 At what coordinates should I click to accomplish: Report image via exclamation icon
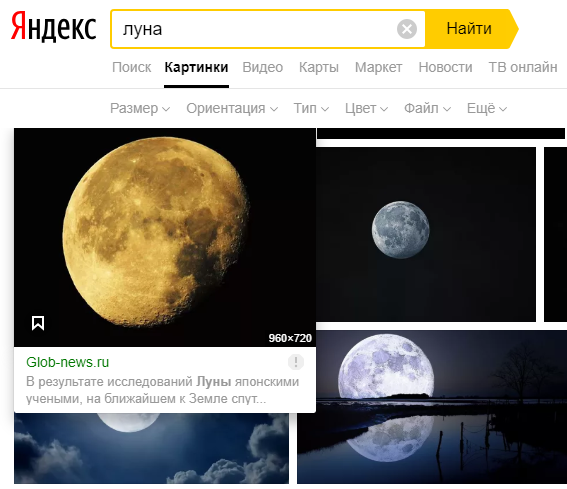click(296, 362)
